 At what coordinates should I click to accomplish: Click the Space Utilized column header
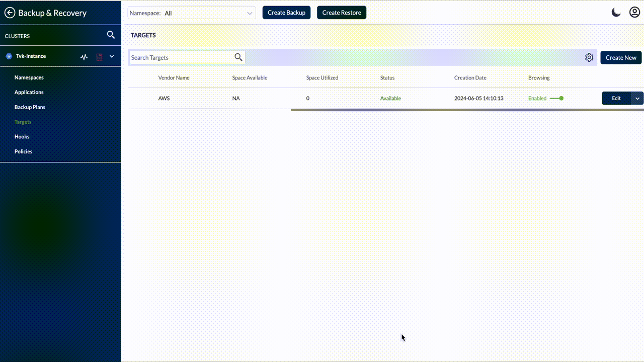(x=322, y=78)
